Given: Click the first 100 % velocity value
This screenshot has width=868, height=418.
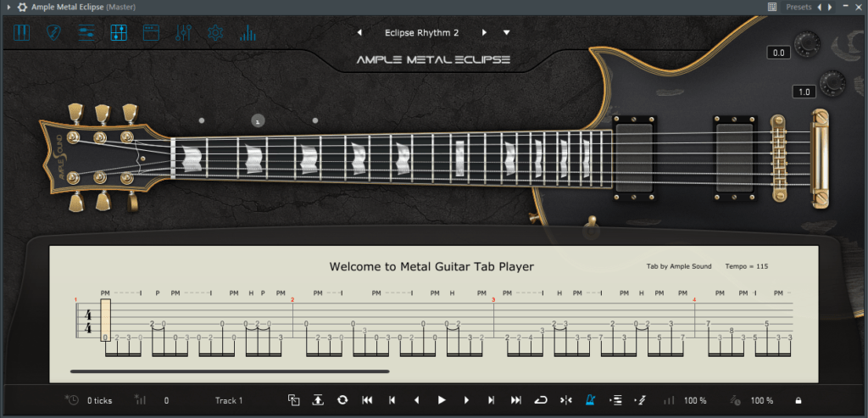Looking at the screenshot, I should (695, 400).
